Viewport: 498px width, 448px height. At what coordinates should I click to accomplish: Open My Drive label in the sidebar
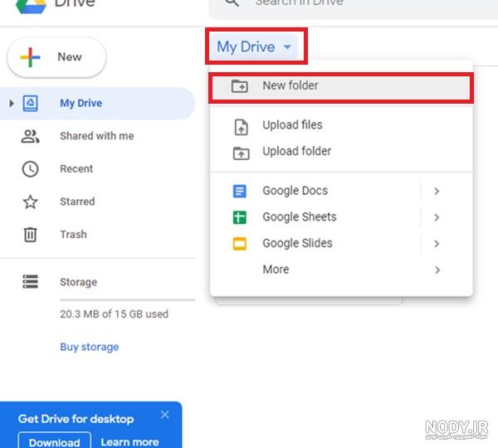[x=81, y=104]
